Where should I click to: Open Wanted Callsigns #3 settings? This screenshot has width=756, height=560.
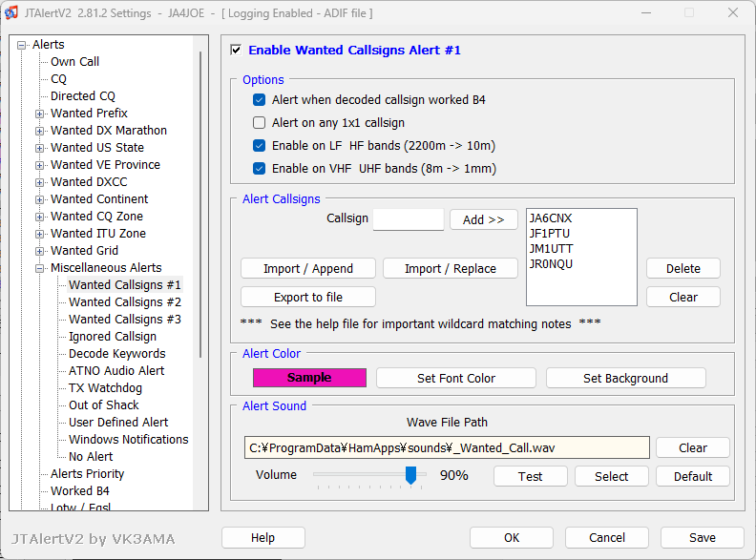click(125, 319)
